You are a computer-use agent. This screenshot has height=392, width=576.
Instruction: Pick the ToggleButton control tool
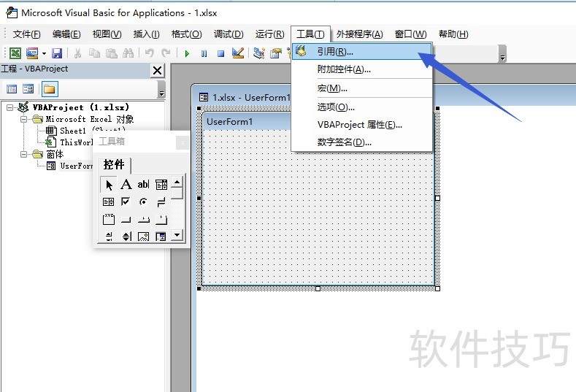(161, 202)
